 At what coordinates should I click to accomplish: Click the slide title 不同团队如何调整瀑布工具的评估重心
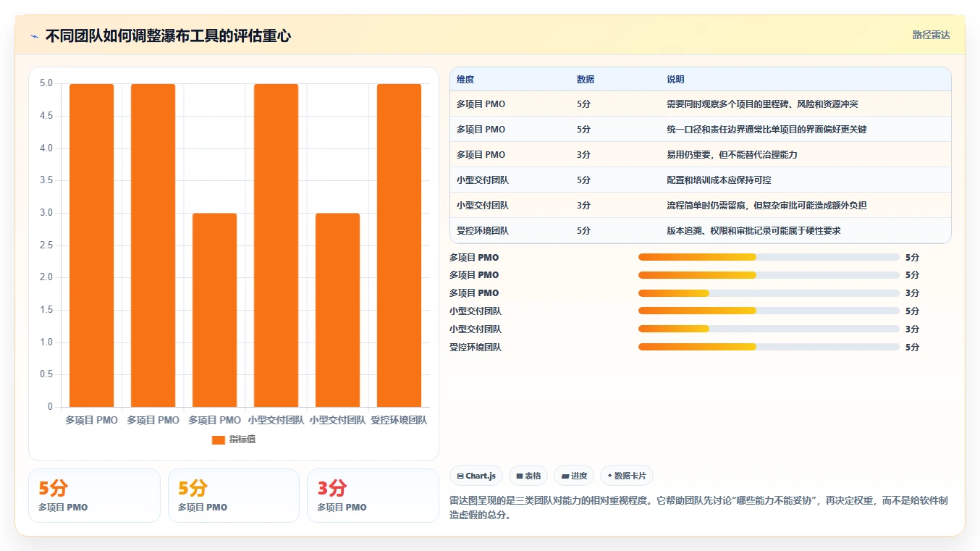(168, 36)
